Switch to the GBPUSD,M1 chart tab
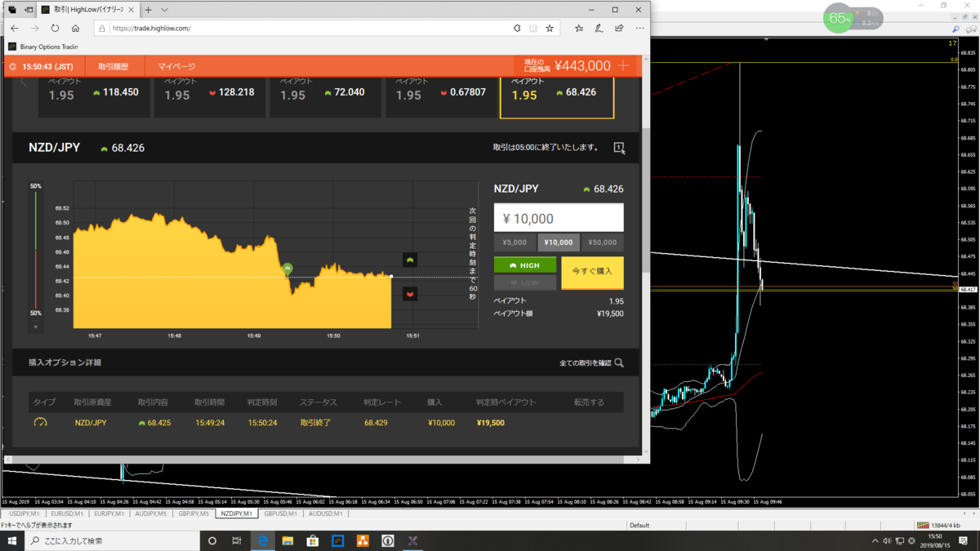 tap(280, 513)
